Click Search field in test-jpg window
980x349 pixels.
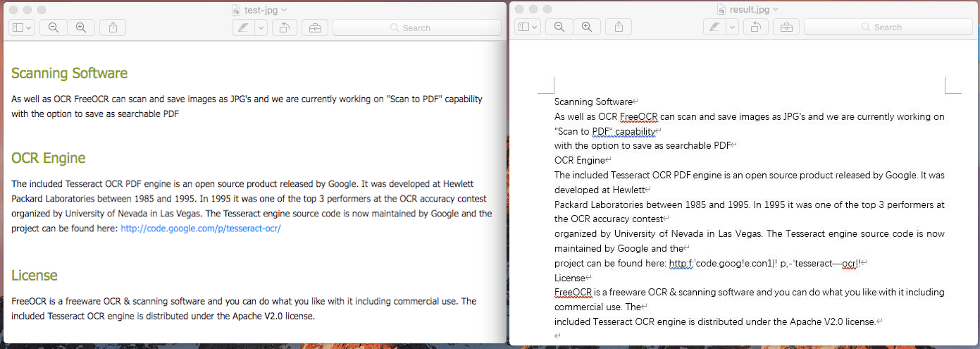click(416, 27)
